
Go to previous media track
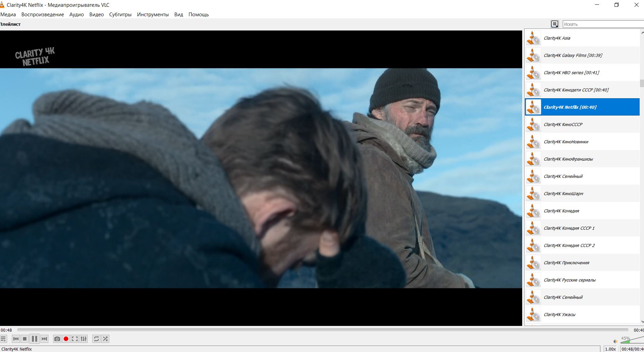(16, 339)
